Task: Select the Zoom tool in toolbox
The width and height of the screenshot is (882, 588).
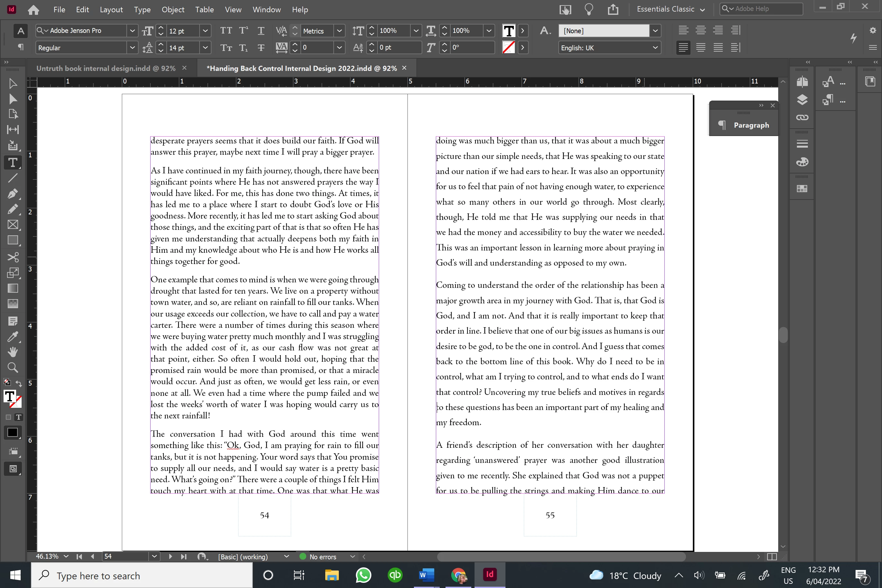Action: (12, 367)
